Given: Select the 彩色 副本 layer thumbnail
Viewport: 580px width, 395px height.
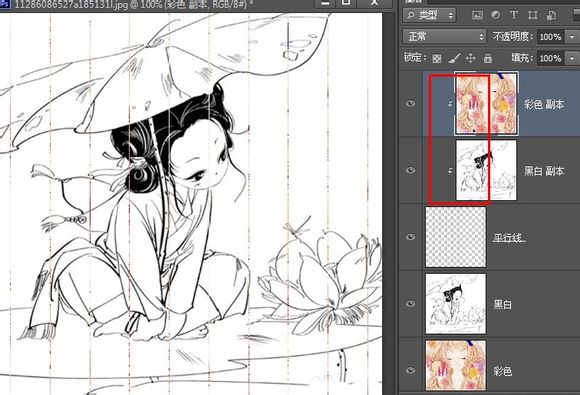Looking at the screenshot, I should pyautogui.click(x=486, y=104).
